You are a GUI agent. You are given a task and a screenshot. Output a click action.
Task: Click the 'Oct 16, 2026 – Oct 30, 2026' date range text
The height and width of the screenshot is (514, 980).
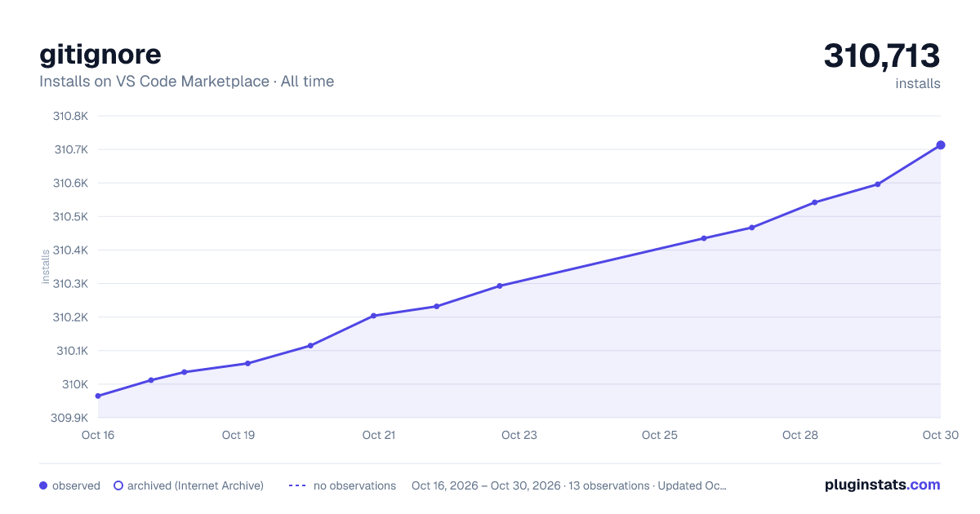pyautogui.click(x=486, y=485)
